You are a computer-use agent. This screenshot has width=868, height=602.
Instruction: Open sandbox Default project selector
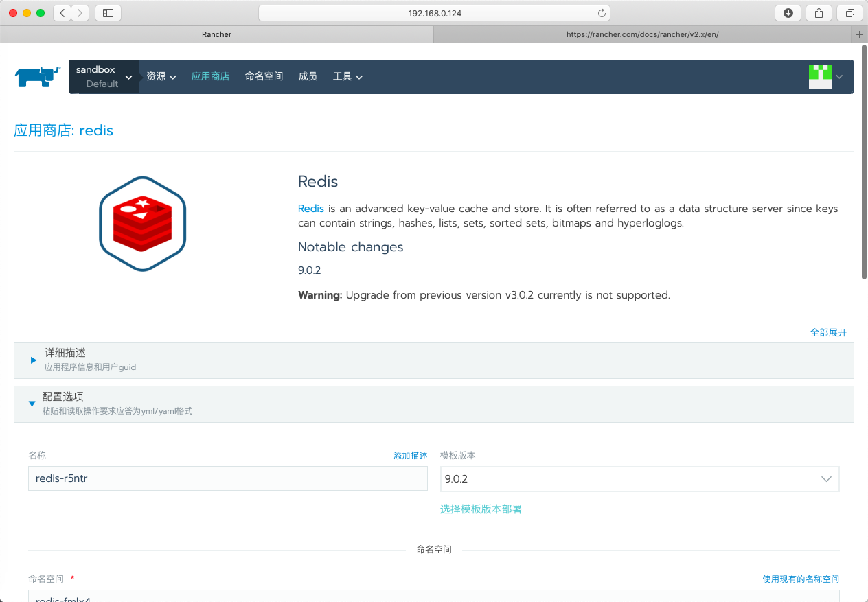104,77
